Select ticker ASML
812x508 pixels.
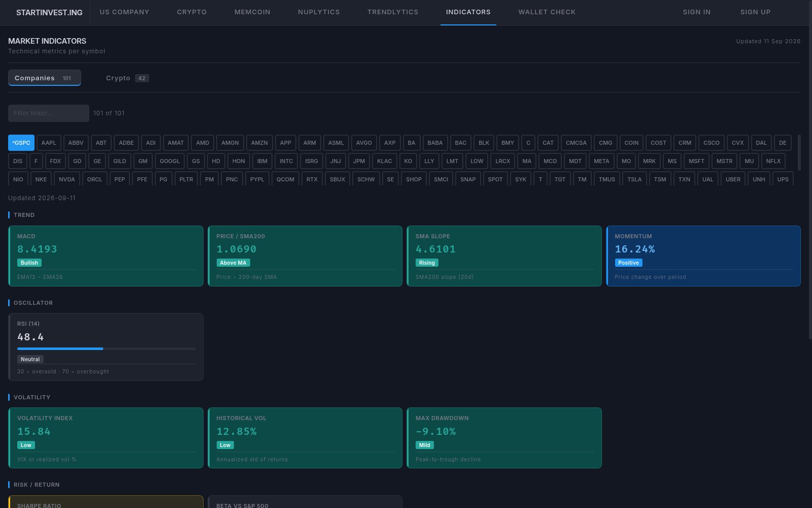[336, 143]
